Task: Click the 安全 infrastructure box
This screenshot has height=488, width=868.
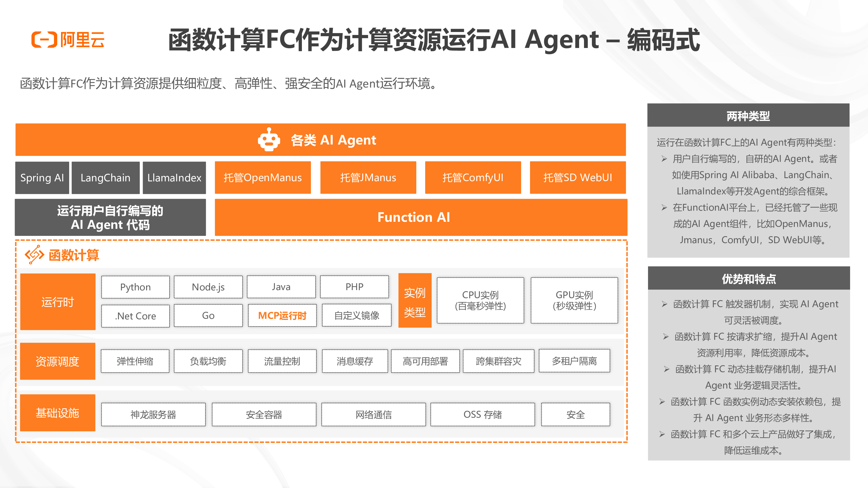Action: tap(576, 415)
